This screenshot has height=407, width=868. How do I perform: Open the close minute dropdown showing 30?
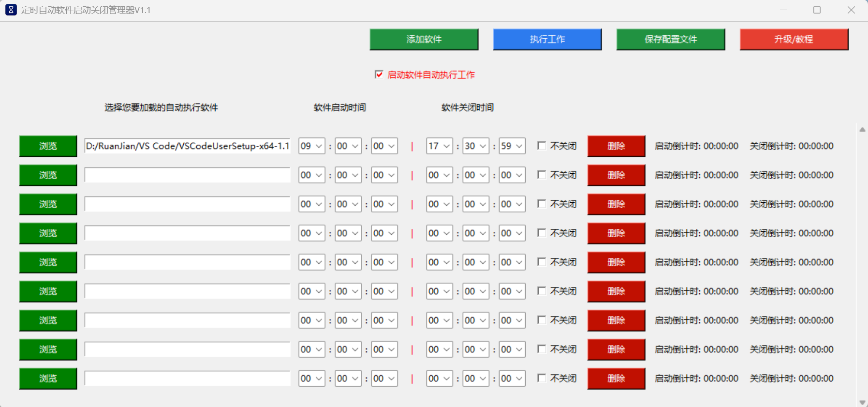coord(475,146)
